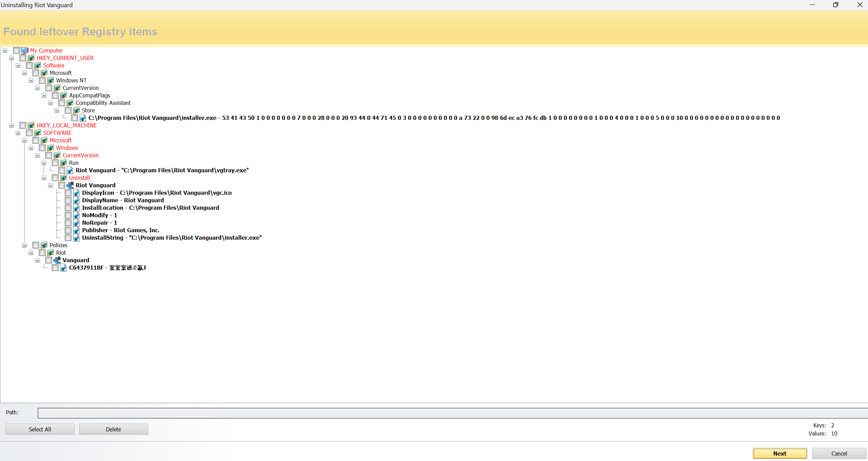Click the vgtray.exe value icon
Viewport: 868px width, 461px height.
click(70, 170)
